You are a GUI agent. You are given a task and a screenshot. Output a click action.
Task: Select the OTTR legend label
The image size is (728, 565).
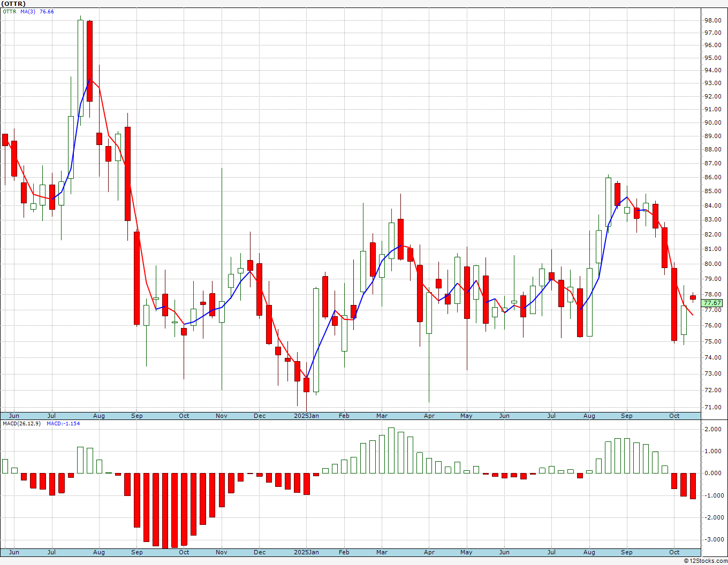[x=10, y=12]
